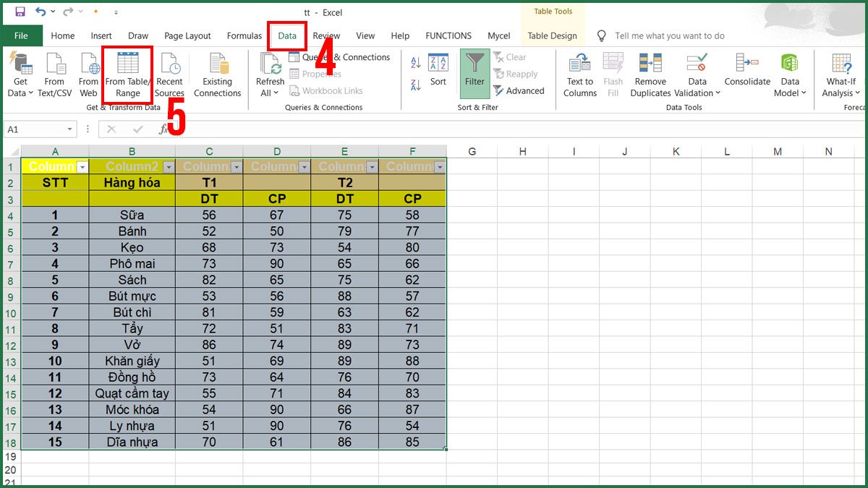Open the Formulas ribbon tab
868x488 pixels.
coord(244,35)
